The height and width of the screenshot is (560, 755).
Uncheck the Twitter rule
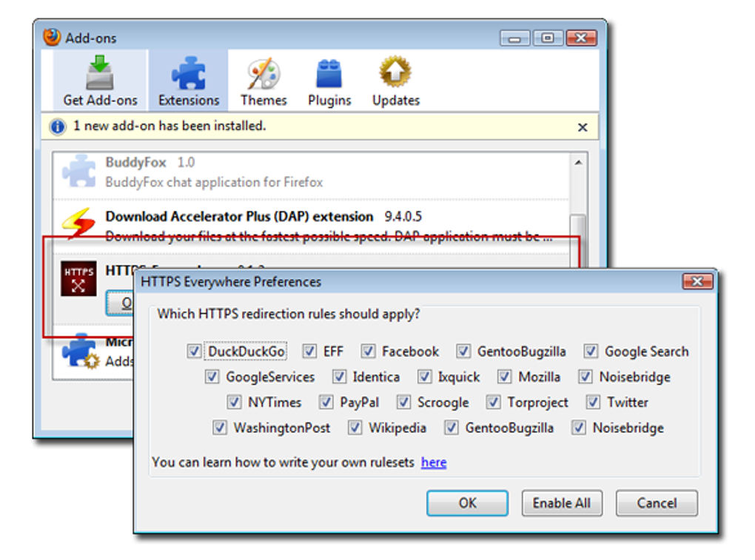(x=593, y=402)
